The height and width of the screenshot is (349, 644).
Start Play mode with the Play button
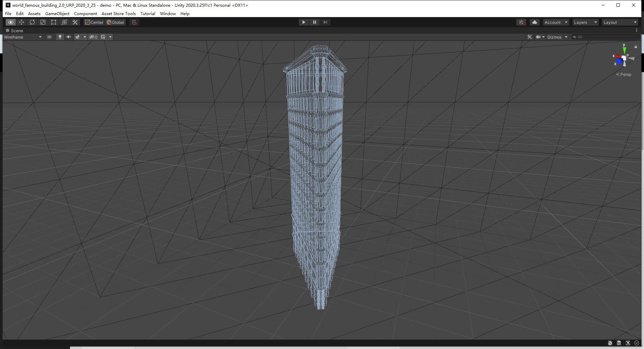304,22
